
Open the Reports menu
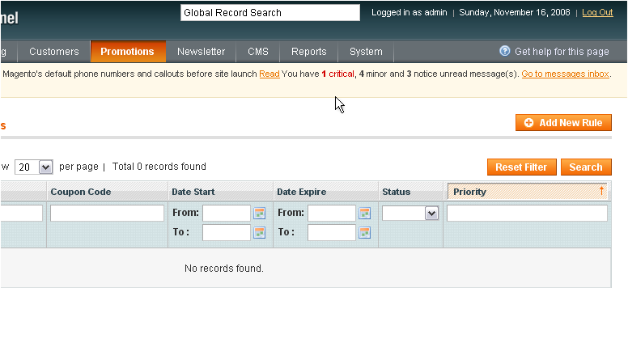[x=308, y=52]
